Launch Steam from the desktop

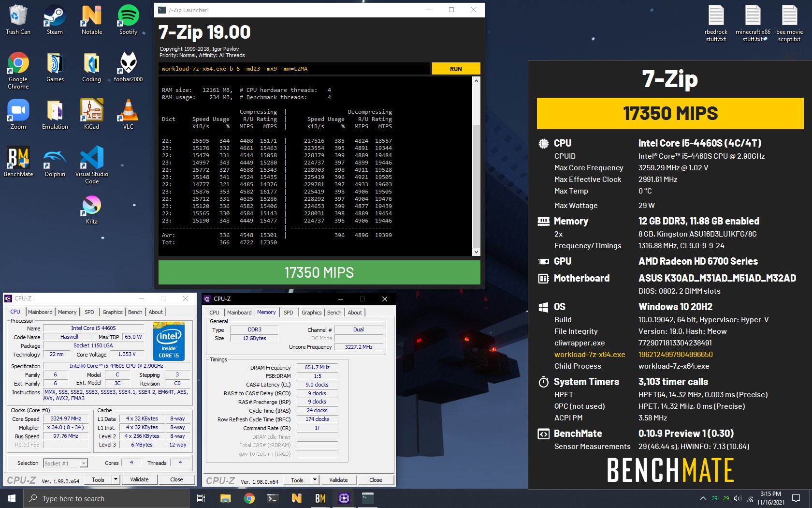coord(55,19)
